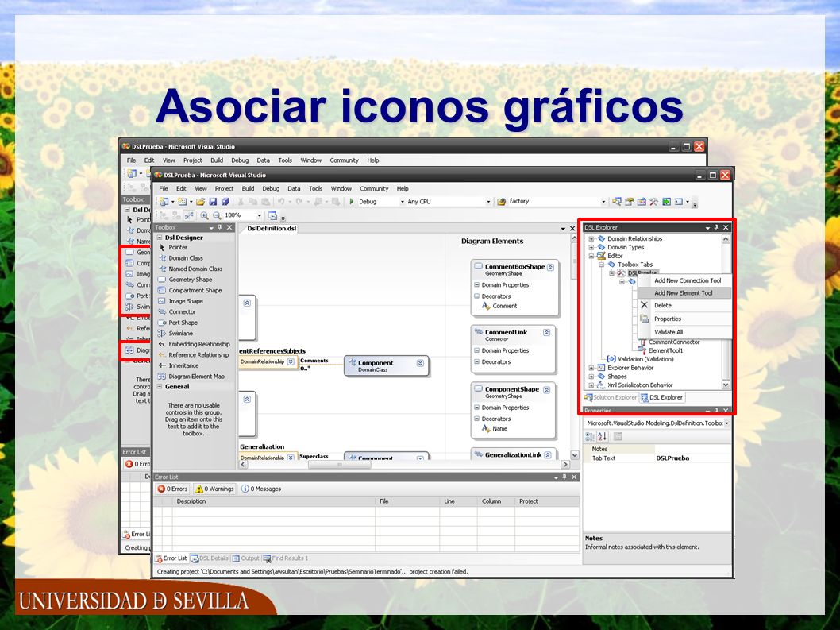Choose Geometry Shape tool in Toolbox
Screen dimensions: 840x630
[x=191, y=280]
